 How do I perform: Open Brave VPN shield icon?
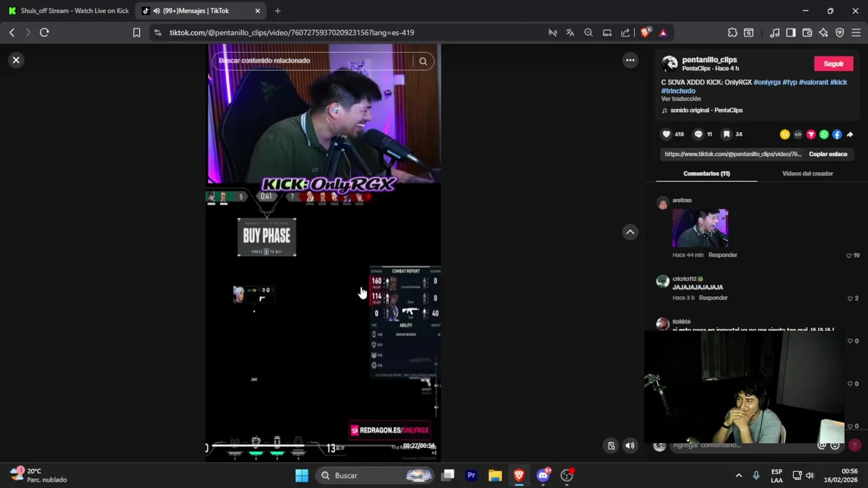840,33
